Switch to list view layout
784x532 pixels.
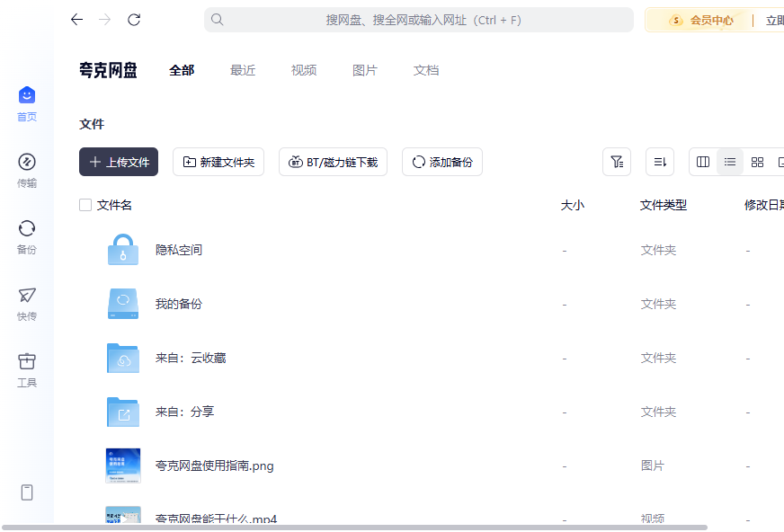[x=730, y=162]
